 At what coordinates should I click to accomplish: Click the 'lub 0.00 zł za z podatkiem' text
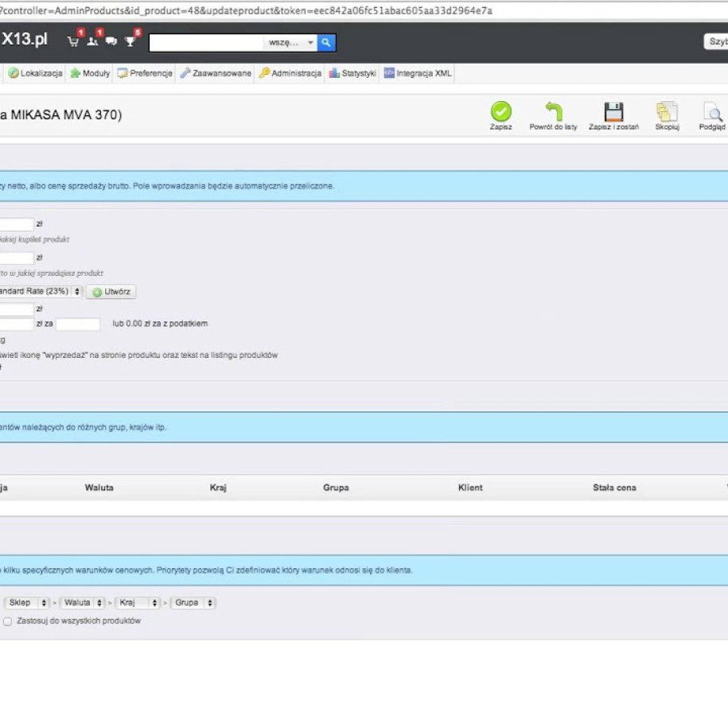point(160,324)
